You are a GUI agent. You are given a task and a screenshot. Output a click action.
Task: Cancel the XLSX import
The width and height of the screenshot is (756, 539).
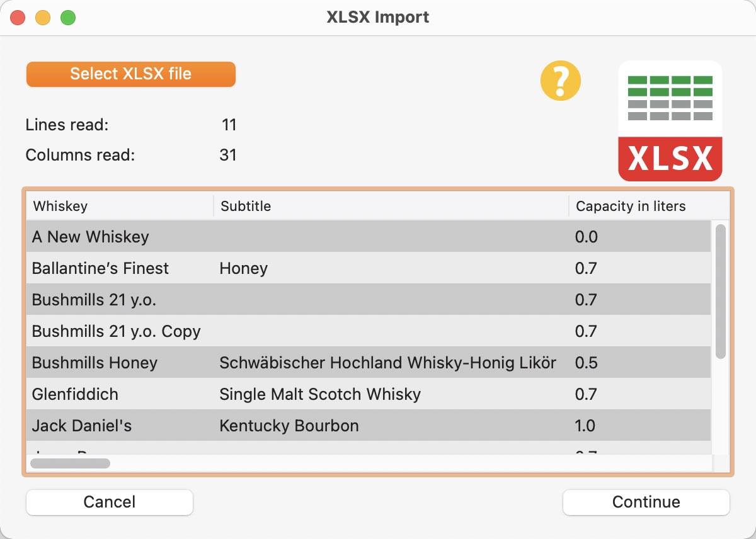[110, 502]
